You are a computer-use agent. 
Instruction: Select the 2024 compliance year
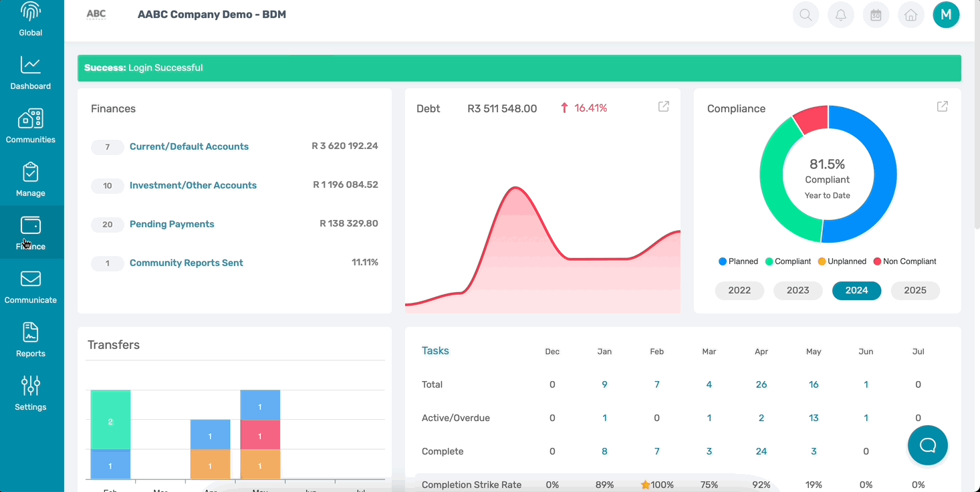(856, 290)
